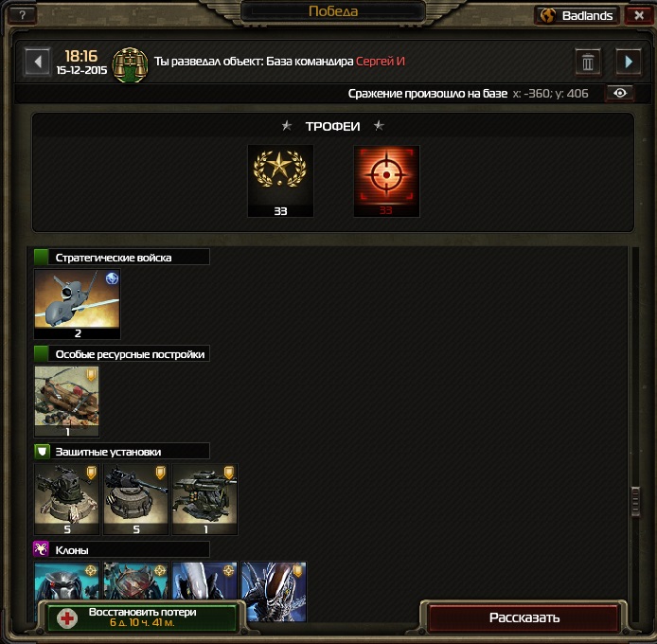Open commander Сергей И profile link

pyautogui.click(x=380, y=62)
